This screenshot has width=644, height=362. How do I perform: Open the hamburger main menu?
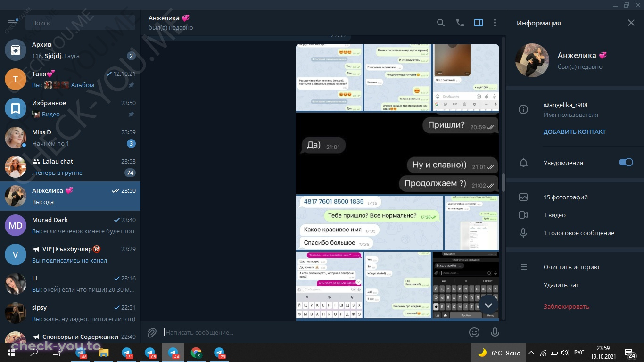[13, 23]
